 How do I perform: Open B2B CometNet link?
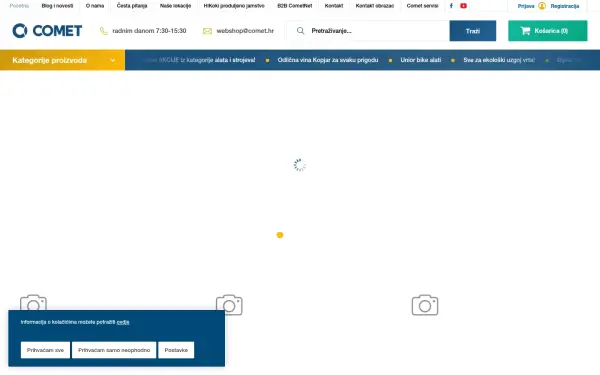click(x=295, y=6)
